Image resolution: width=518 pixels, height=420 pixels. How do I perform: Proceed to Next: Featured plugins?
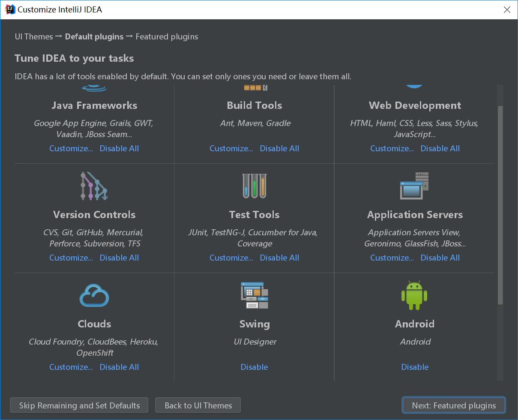point(454,405)
